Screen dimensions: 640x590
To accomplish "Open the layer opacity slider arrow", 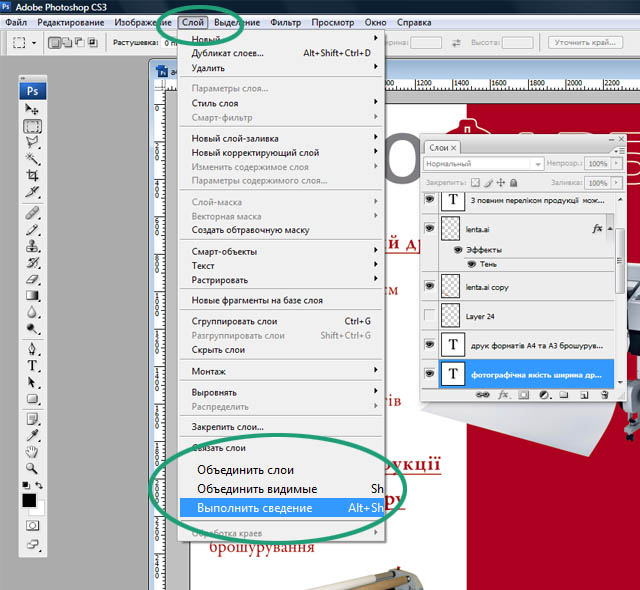I will (x=616, y=163).
